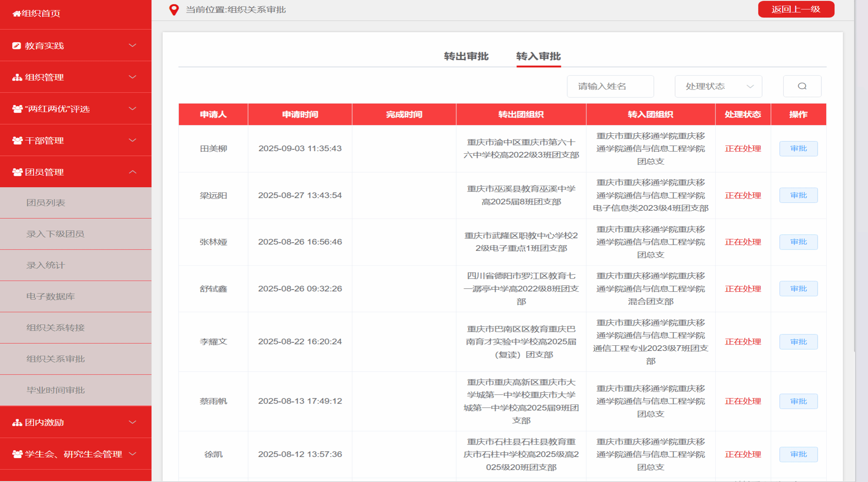Click the 团内激励 sidebar icon

point(17,422)
